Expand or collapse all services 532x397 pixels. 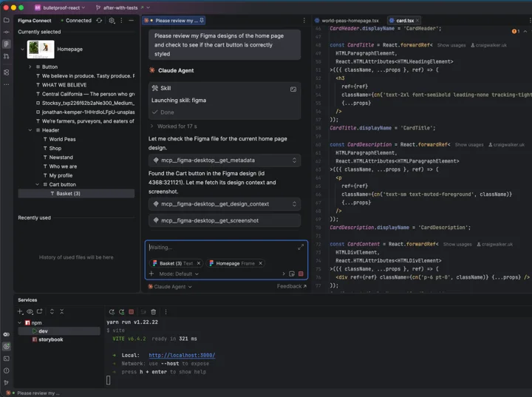(x=52, y=311)
